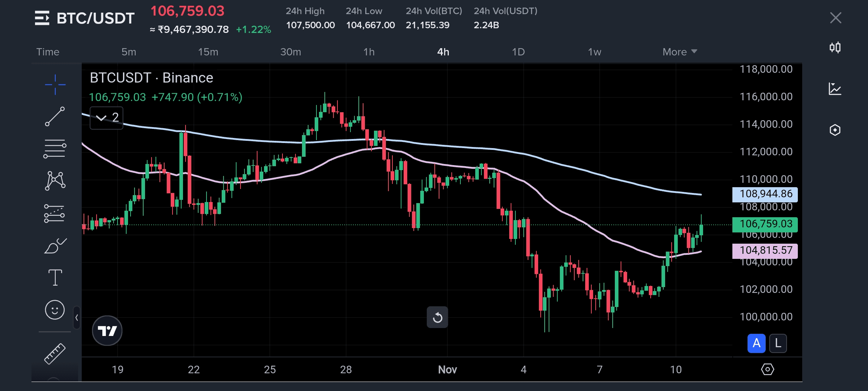Expand the More timeframes dropdown
Viewport: 868px width, 391px height.
[679, 52]
